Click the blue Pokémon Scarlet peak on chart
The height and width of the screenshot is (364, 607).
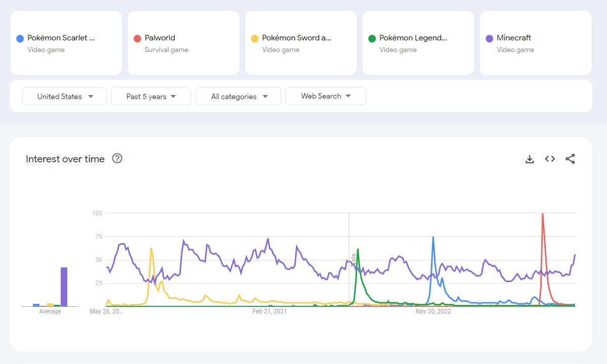click(433, 237)
